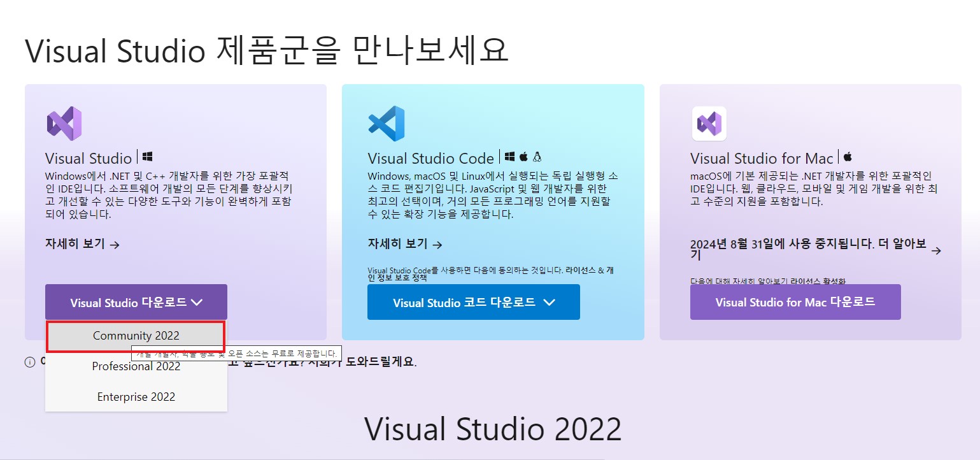Click the Visual Studio for Mac logo icon
Screen dimensions: 980x460
pyautogui.click(x=709, y=124)
